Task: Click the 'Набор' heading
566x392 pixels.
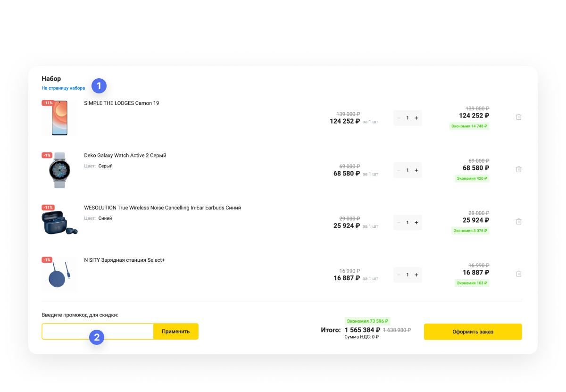Action: 51,79
